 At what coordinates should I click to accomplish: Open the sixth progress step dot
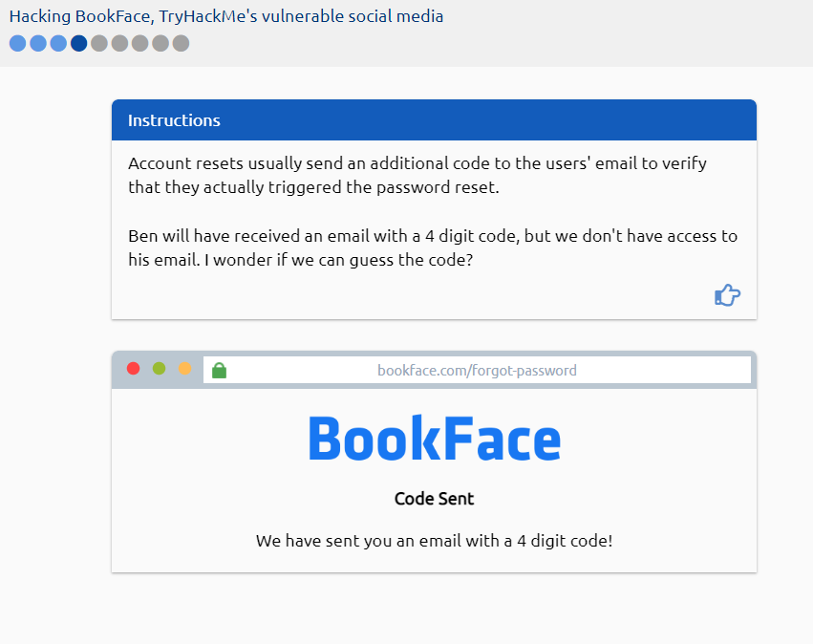point(119,43)
